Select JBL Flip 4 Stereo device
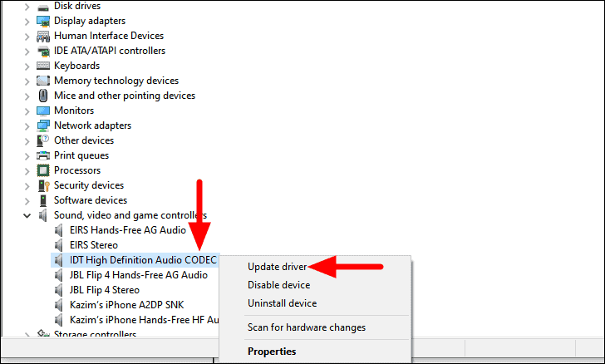The width and height of the screenshot is (605, 364). [105, 290]
